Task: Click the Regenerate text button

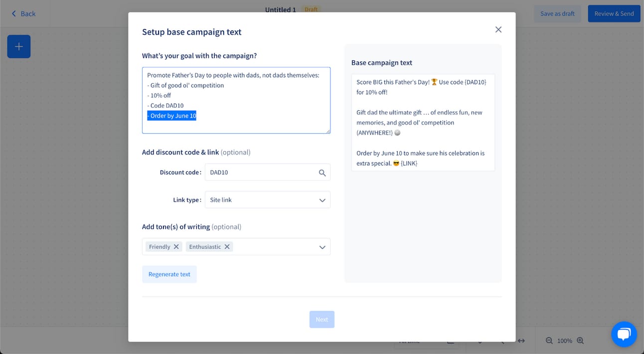Action: (x=169, y=274)
